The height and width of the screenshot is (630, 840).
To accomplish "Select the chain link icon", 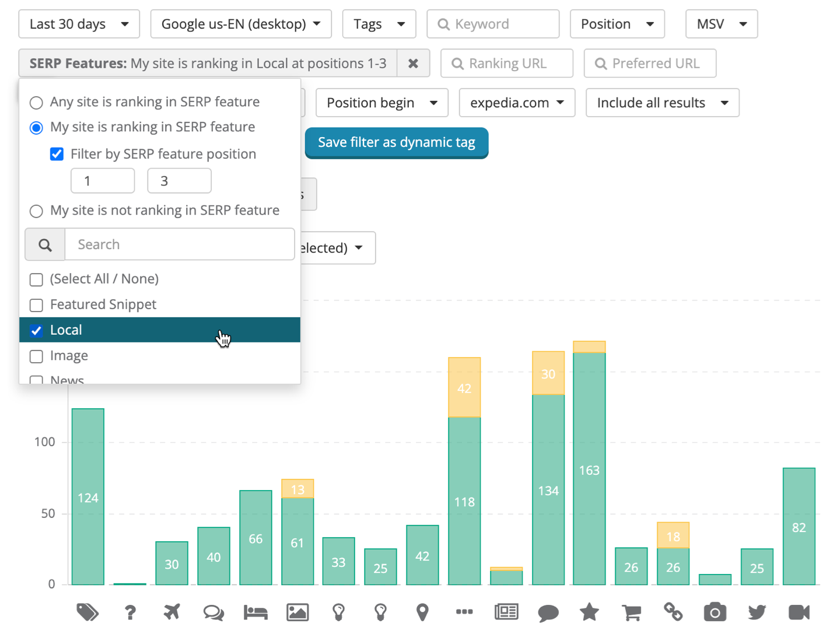I will click(673, 612).
